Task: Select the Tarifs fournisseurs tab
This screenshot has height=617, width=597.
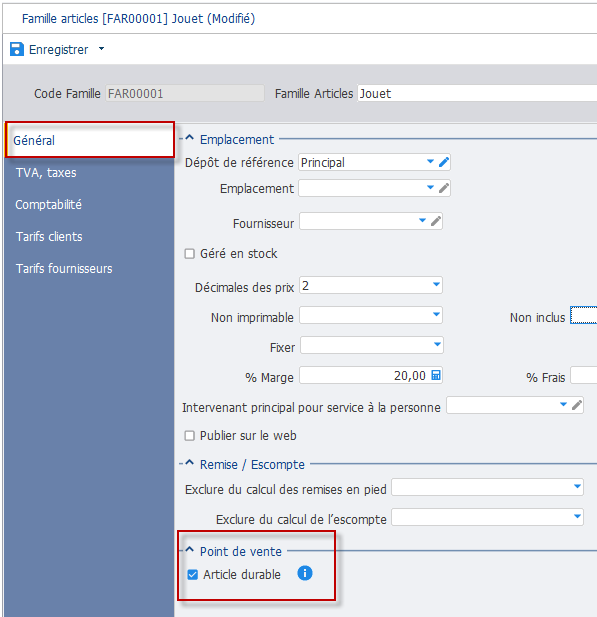Action: 64,269
